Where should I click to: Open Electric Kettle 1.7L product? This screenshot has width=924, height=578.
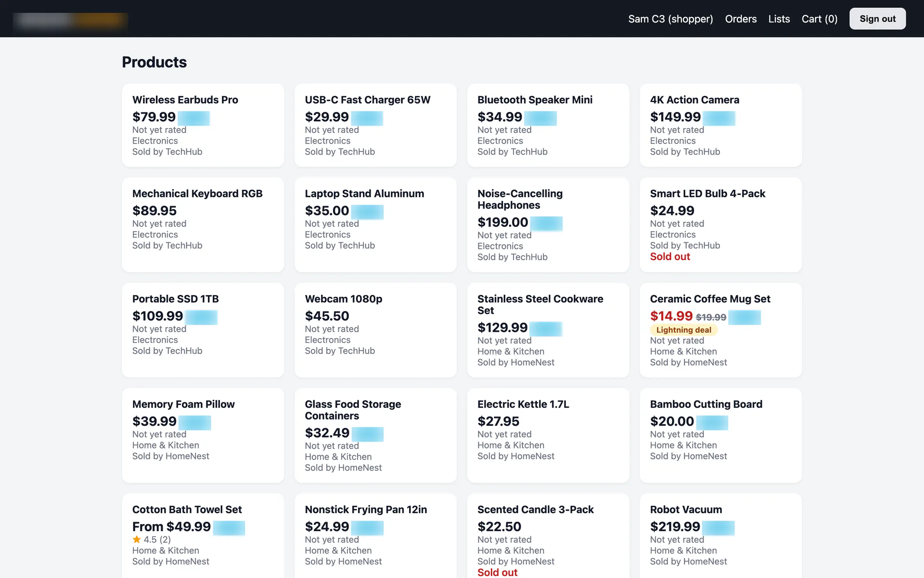[x=523, y=404]
